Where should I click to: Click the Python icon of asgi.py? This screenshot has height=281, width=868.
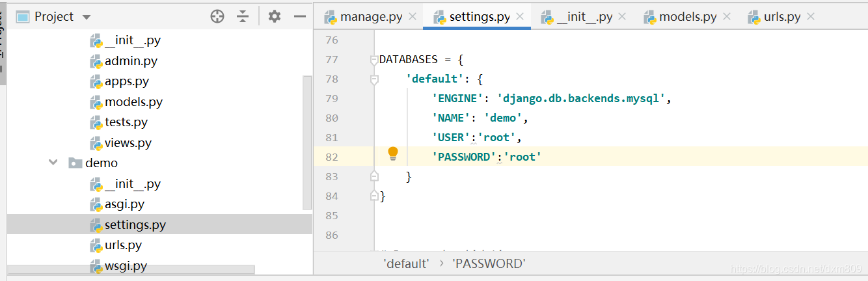(95, 204)
